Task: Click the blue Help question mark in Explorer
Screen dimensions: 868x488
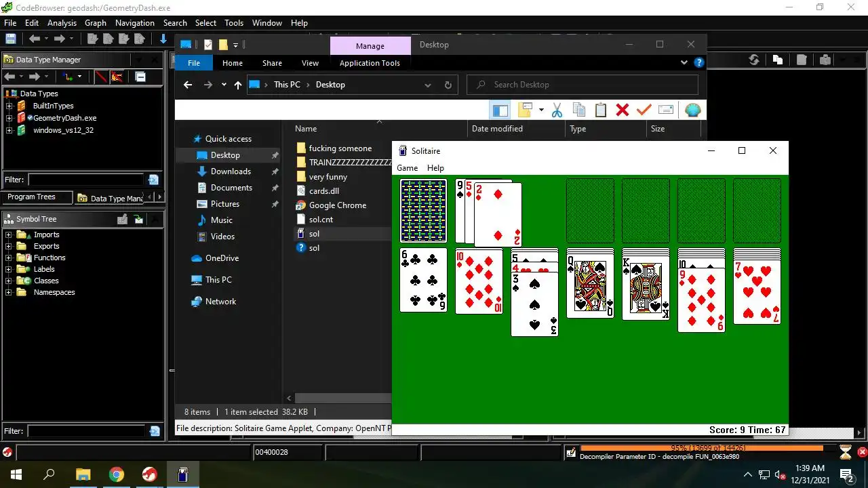Action: click(699, 62)
